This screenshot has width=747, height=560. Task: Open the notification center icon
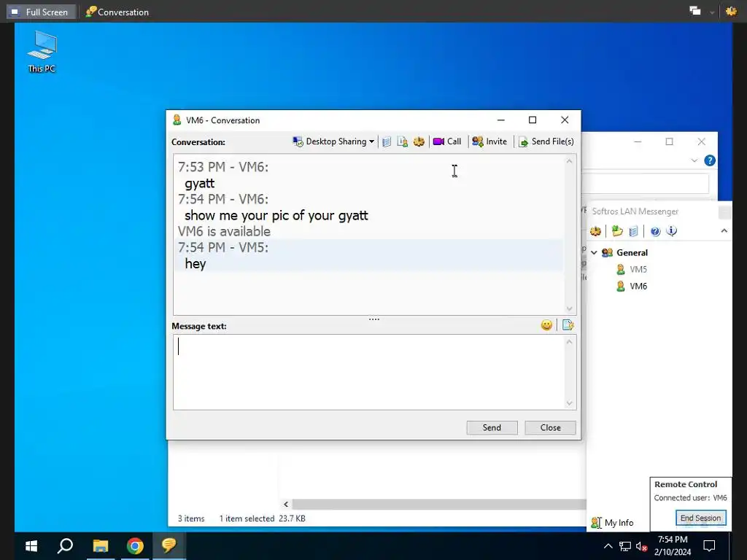[709, 545]
